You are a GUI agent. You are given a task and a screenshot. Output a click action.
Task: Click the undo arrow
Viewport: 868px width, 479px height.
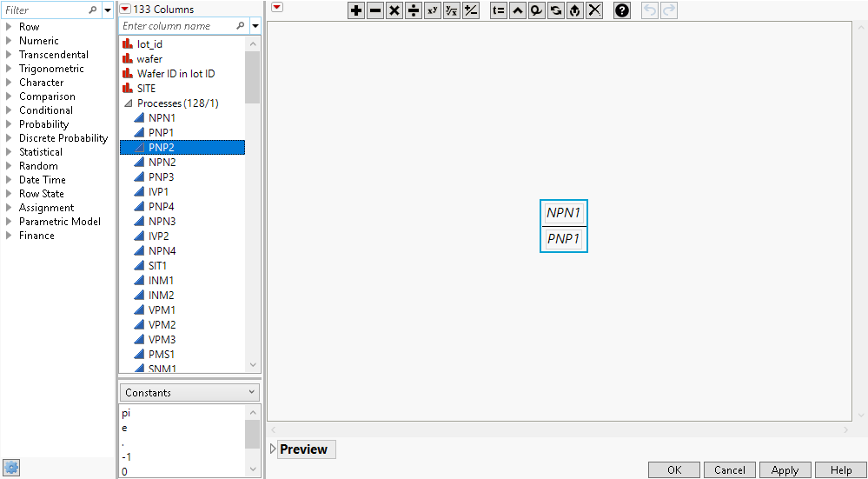pyautogui.click(x=650, y=10)
